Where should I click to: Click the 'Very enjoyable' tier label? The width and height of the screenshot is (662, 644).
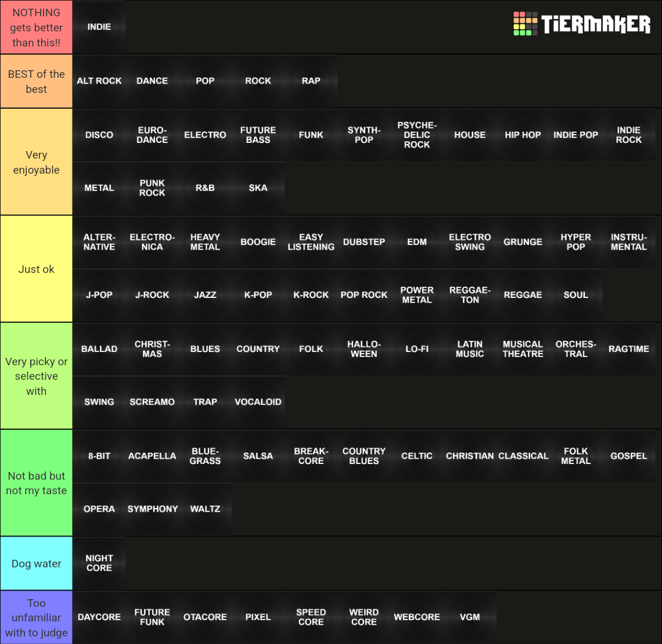pos(36,163)
